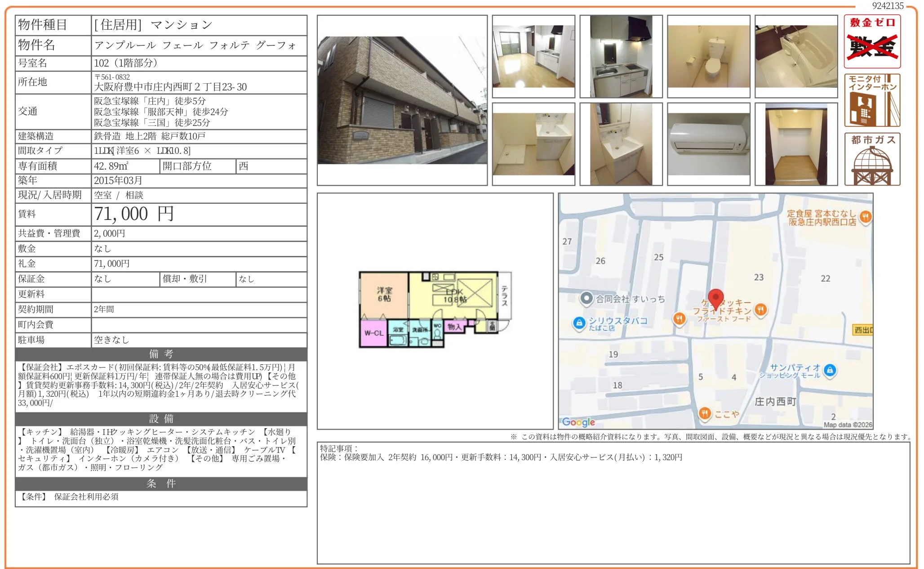Open the bathtub photo thumbnail
The width and height of the screenshot is (924, 569).
(796, 56)
